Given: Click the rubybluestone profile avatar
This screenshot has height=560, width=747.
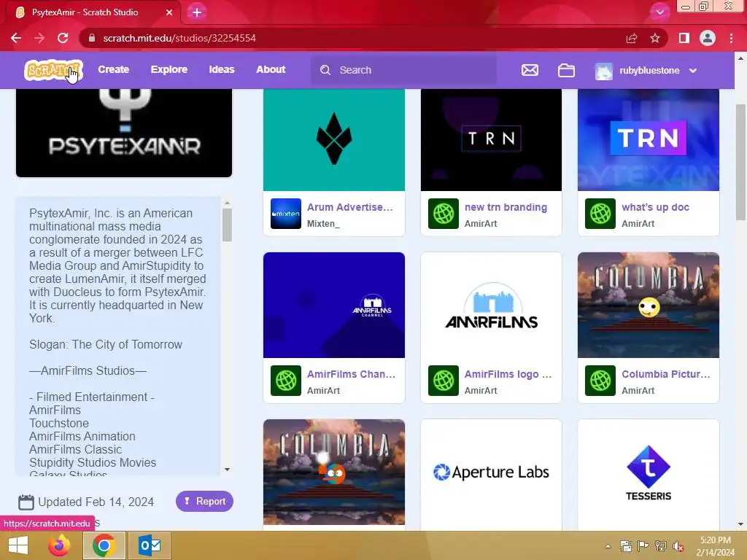Looking at the screenshot, I should 603,71.
